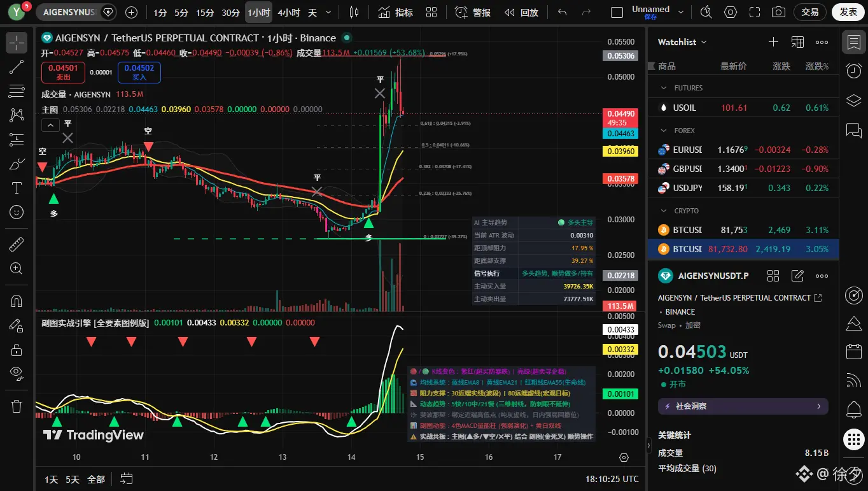Screen dimensions: 868x491
Task: Add a symbol to the Watchlist
Action: coord(773,42)
